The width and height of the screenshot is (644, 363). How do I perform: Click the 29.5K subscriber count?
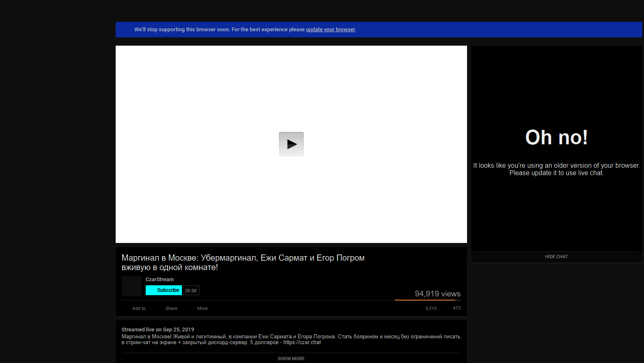pyautogui.click(x=191, y=291)
